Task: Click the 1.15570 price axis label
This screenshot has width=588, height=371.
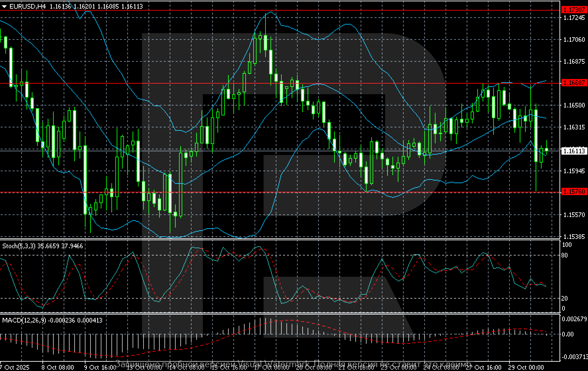Action: 574,215
